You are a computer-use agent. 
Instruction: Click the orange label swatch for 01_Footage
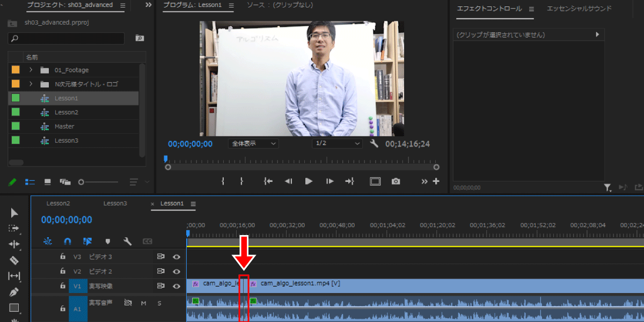click(16, 70)
